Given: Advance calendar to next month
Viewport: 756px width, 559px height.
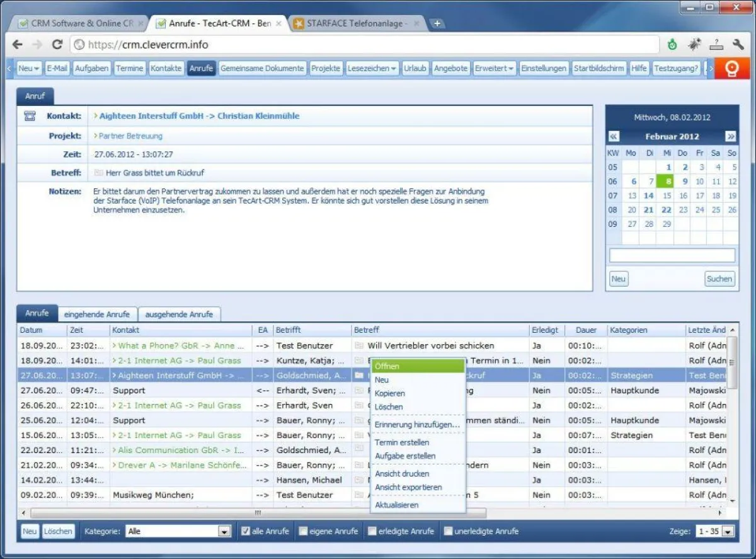Looking at the screenshot, I should 730,136.
